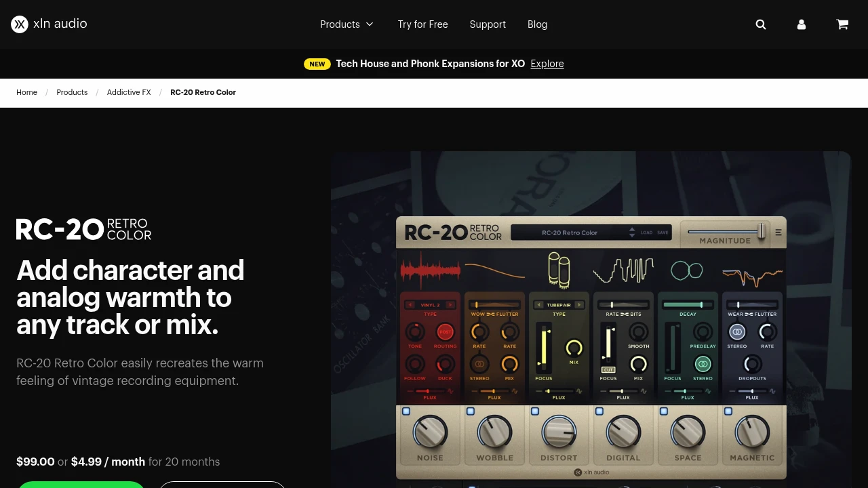Select next noise type right of VINYL 2
868x488 pixels.
click(x=450, y=305)
